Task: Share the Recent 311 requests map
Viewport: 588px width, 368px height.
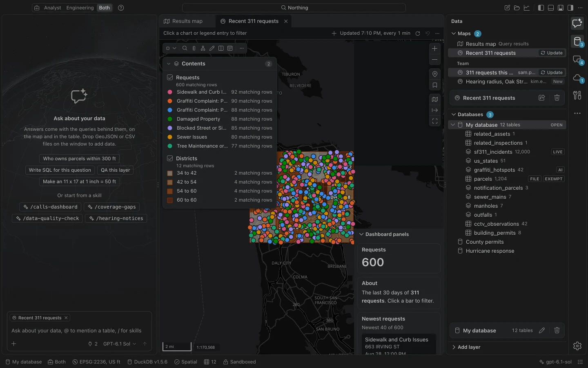Action: 542,98
